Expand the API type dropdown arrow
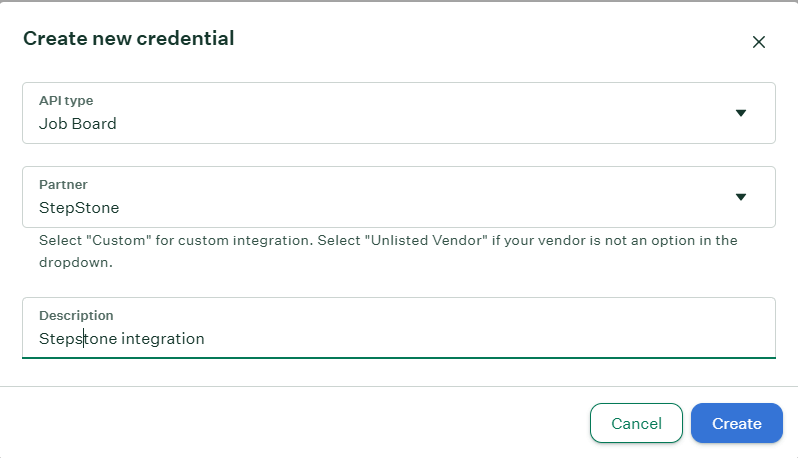798x458 pixels. coord(741,113)
